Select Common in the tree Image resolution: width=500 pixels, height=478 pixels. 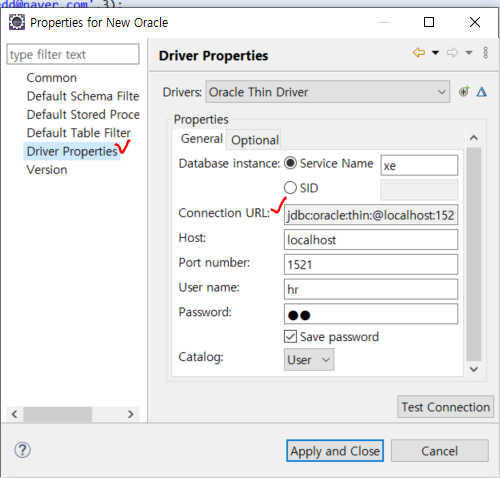[52, 78]
